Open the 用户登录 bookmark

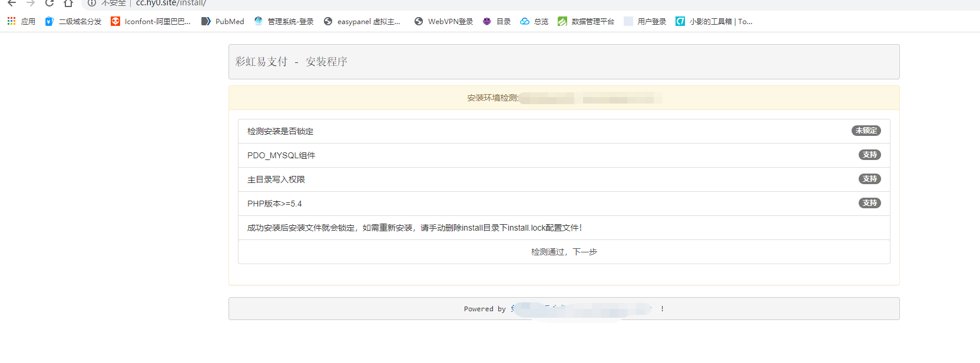pyautogui.click(x=645, y=22)
